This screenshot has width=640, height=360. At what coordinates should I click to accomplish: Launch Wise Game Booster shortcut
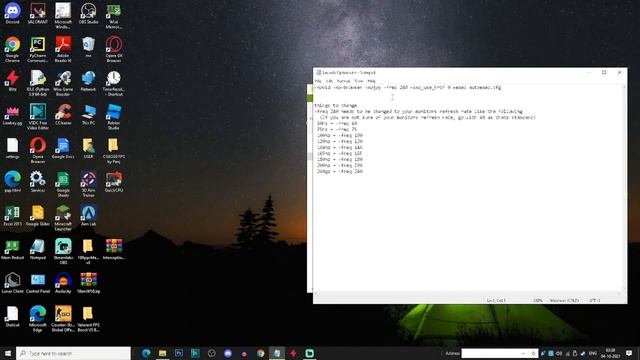[x=63, y=83]
